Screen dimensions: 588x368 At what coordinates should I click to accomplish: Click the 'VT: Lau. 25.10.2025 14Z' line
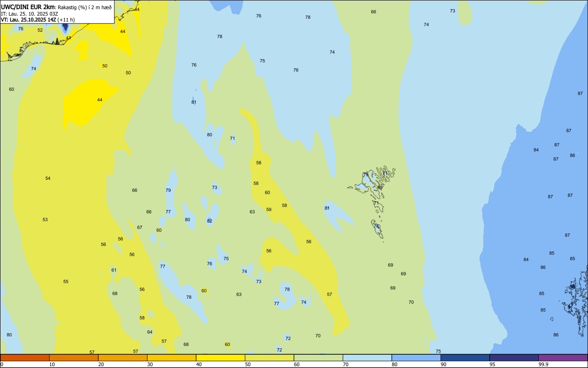coord(28,20)
